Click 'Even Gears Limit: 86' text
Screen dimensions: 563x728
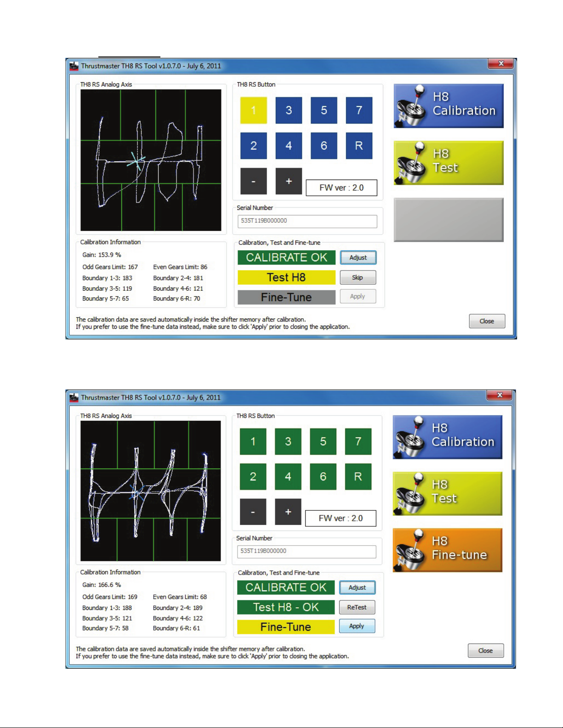click(180, 267)
